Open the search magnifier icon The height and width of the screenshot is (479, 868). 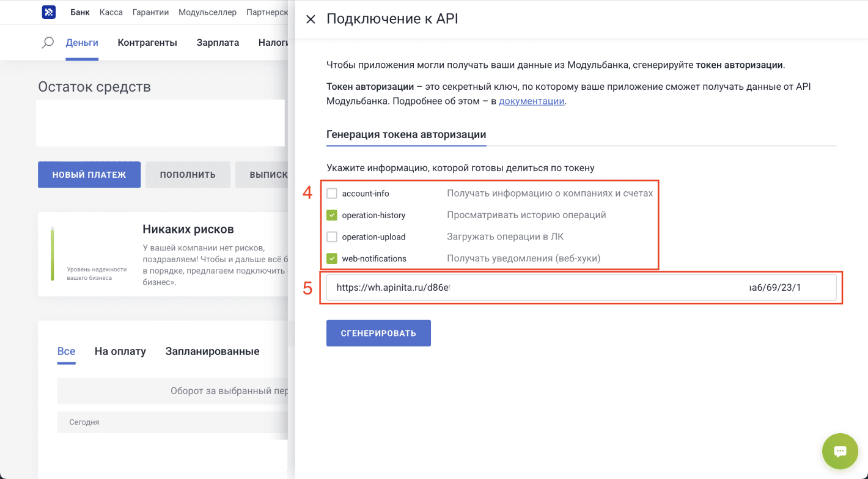coord(47,42)
